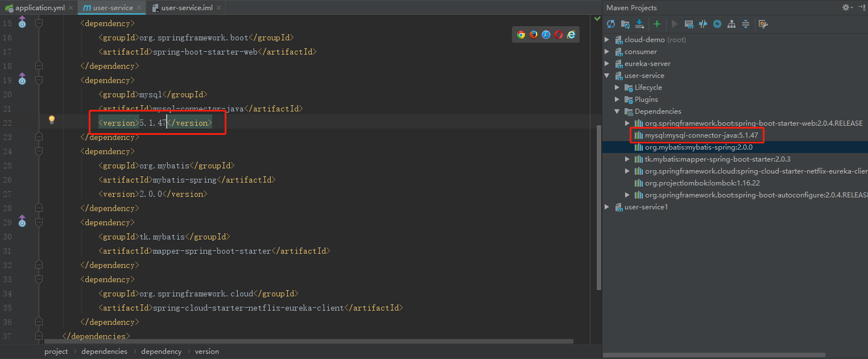Image resolution: width=868 pixels, height=359 pixels.
Task: Click the lightbulb intention action on line 22
Action: point(52,119)
